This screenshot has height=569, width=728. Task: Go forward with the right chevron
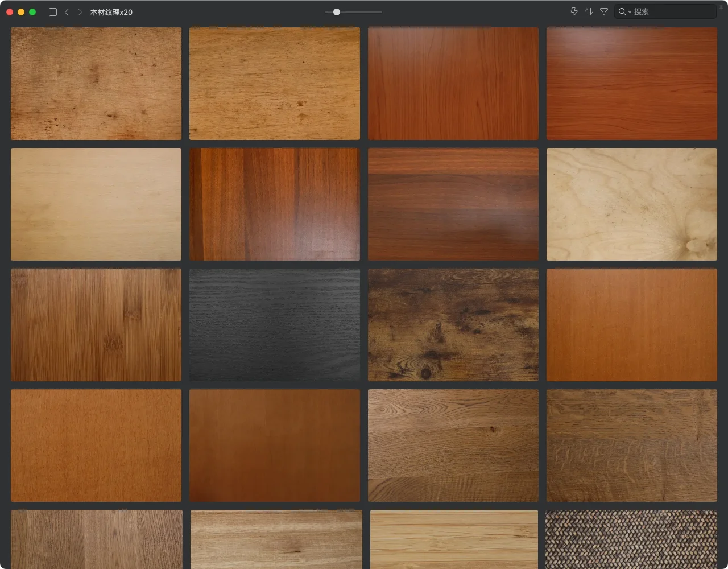coord(80,12)
